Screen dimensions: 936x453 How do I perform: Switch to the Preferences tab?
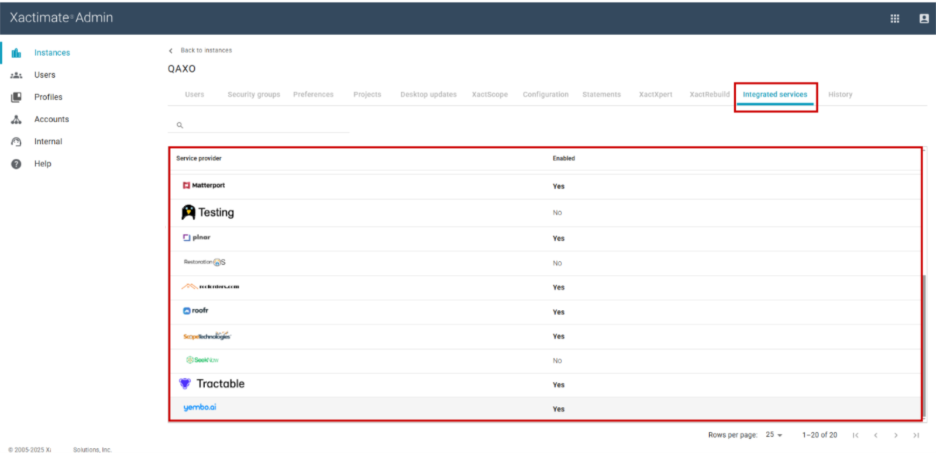(313, 94)
